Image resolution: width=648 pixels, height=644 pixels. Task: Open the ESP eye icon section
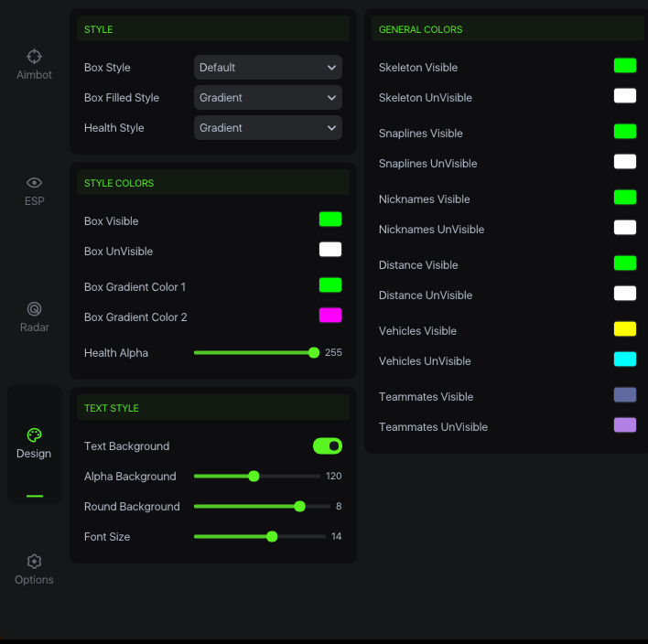click(x=35, y=183)
